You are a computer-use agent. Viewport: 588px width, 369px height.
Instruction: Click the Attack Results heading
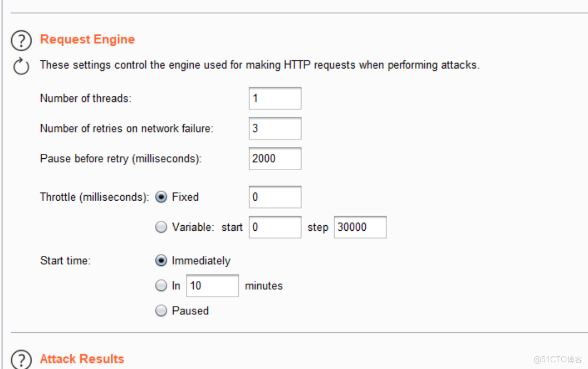tap(82, 359)
